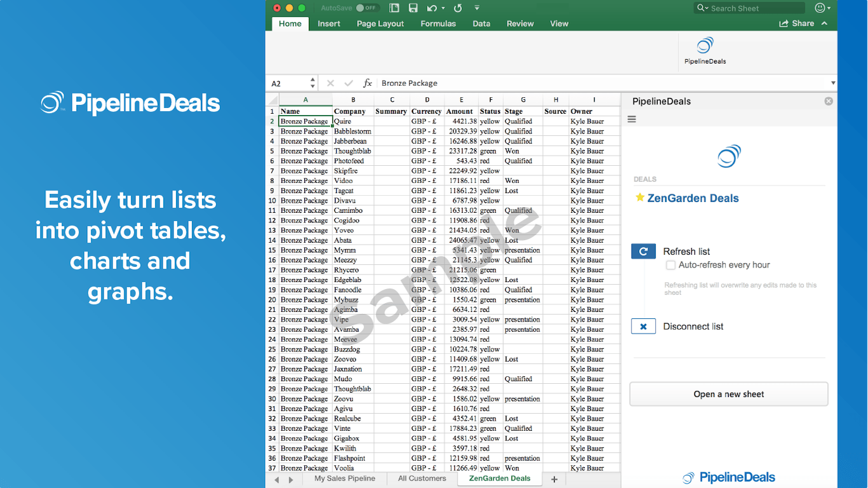Open the Insert ribbon tab
The height and width of the screenshot is (488, 868).
329,24
